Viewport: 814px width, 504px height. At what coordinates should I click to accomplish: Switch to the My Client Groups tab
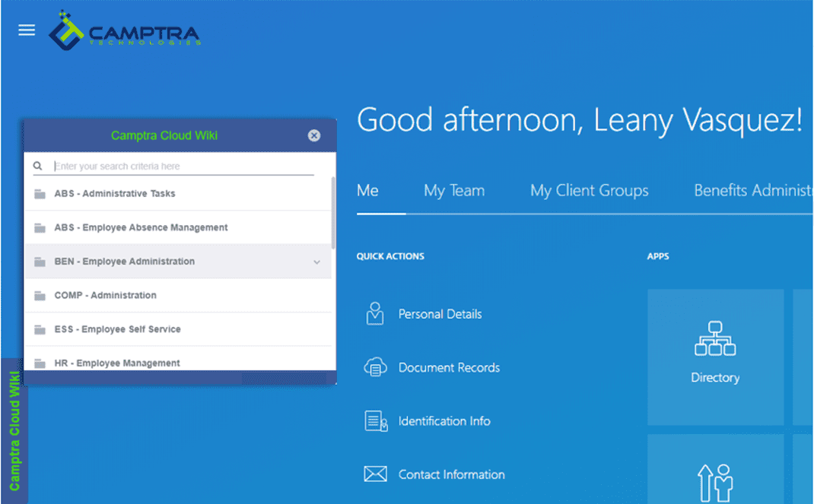tap(589, 191)
